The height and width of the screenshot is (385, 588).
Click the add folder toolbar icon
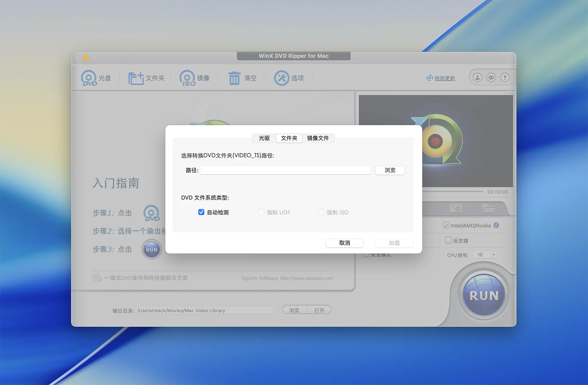[136, 78]
